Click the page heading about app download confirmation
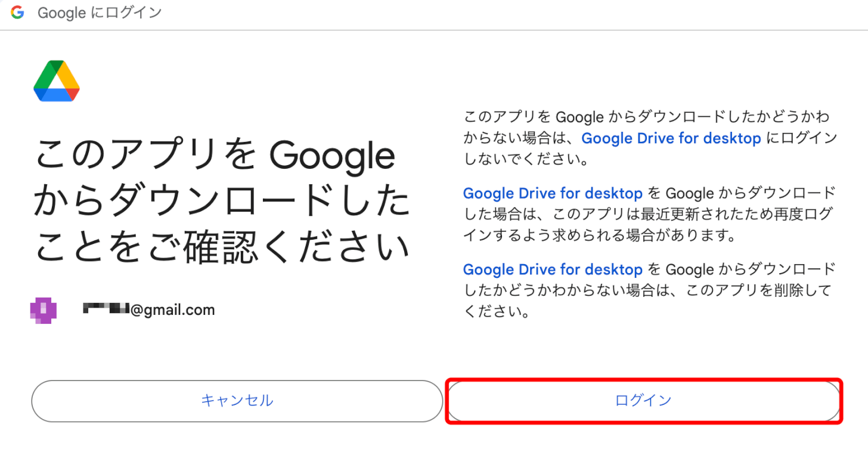868x452 pixels. pyautogui.click(x=224, y=200)
